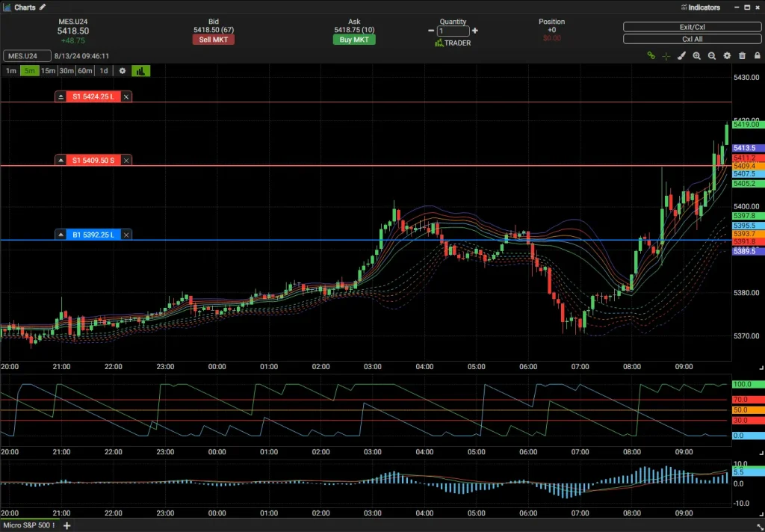
Task: Clear drawings using the trash icon
Action: [742, 56]
